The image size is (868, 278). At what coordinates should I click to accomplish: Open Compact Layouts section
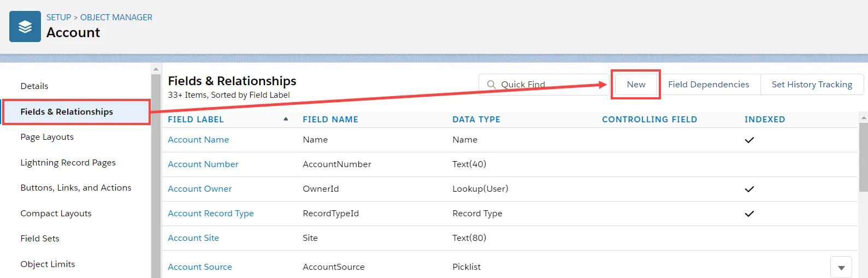click(x=56, y=214)
